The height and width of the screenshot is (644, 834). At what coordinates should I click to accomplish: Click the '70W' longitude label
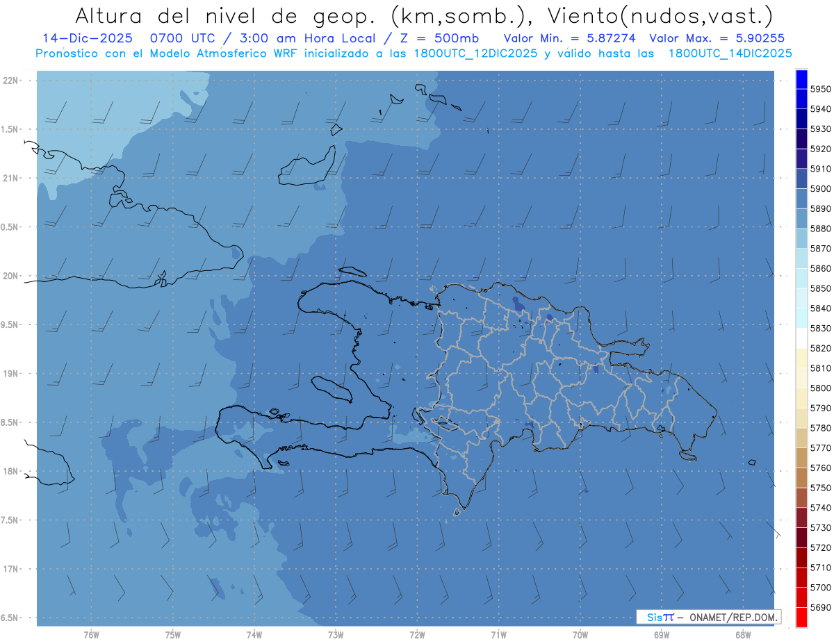pos(580,635)
